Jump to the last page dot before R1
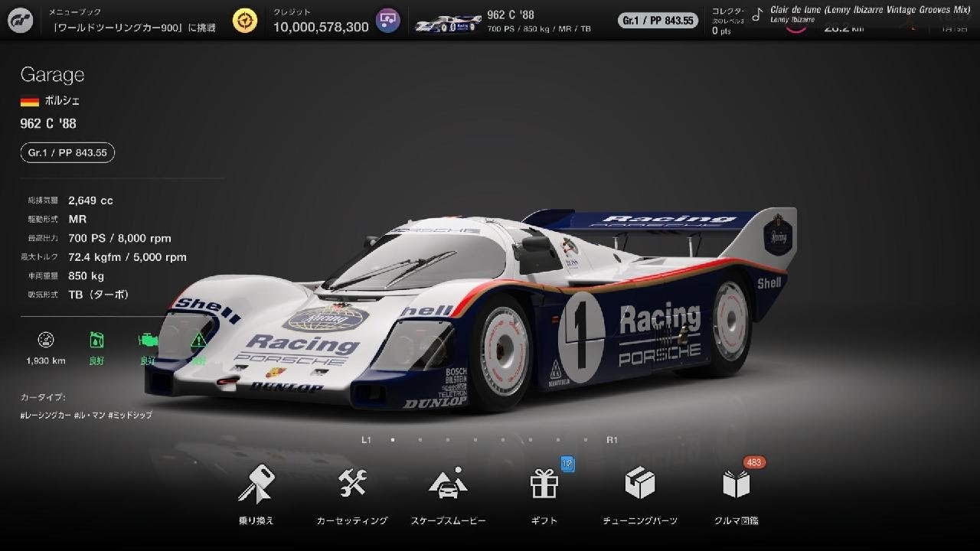The height and width of the screenshot is (551, 980). (x=586, y=440)
